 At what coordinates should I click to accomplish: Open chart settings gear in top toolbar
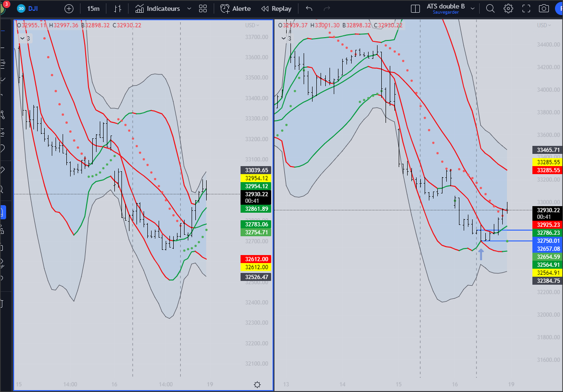[508, 8]
